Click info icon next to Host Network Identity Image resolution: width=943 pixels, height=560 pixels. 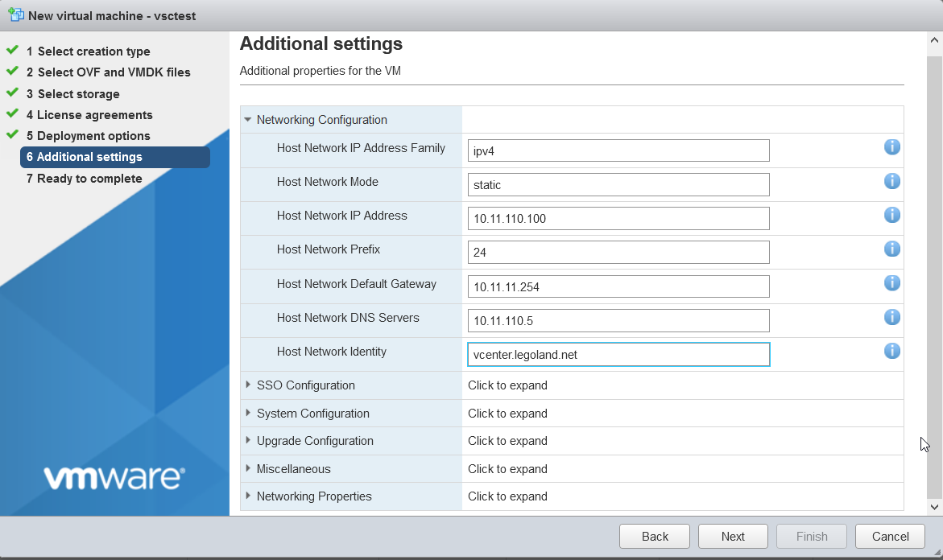[891, 351]
